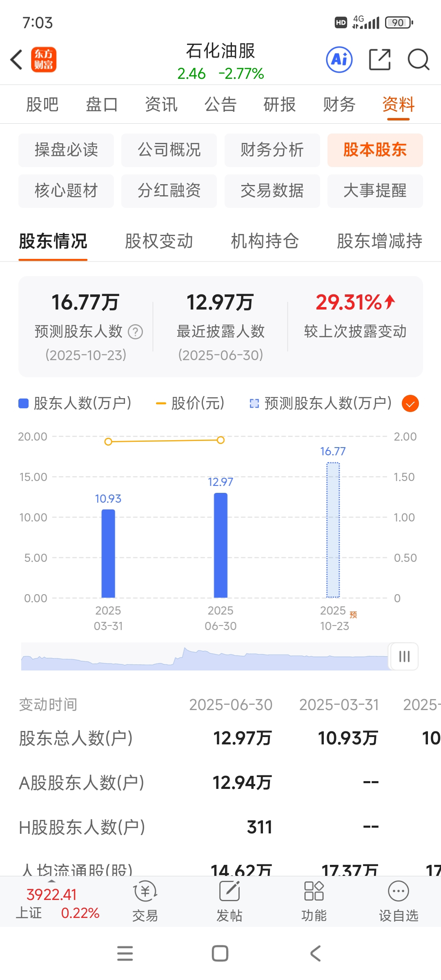
Task: Tap the 交易 yen icon
Action: coord(145,891)
